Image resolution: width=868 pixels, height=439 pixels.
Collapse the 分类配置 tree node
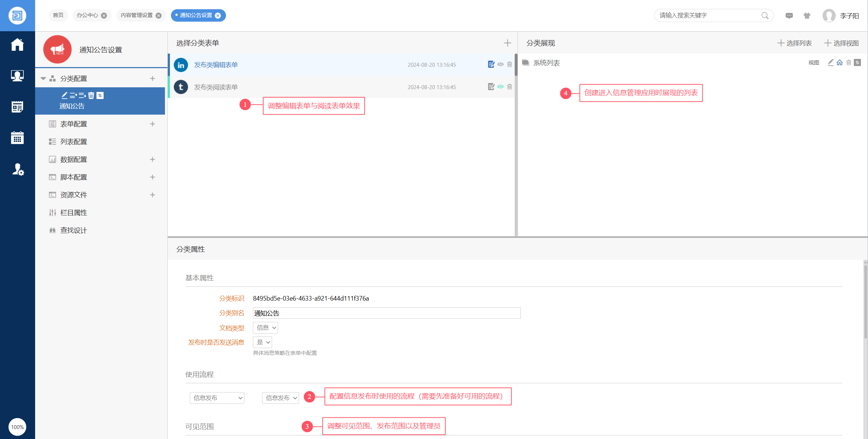coord(43,78)
